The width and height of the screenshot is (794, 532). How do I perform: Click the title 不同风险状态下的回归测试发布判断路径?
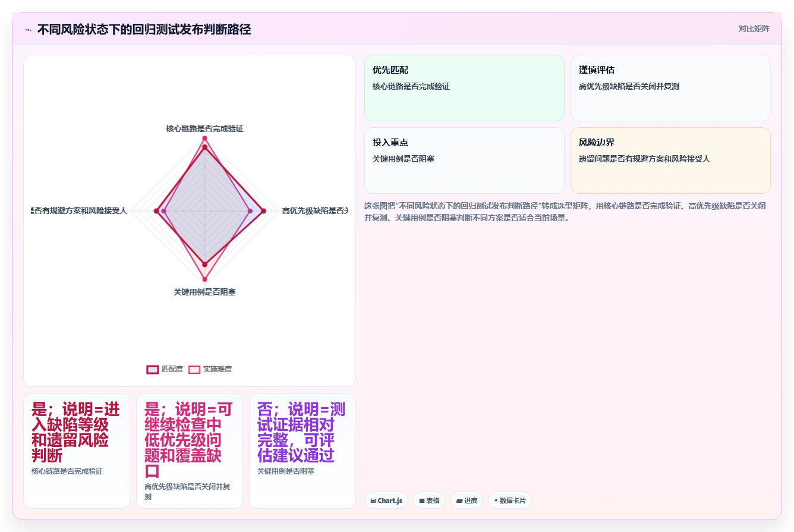coord(144,29)
